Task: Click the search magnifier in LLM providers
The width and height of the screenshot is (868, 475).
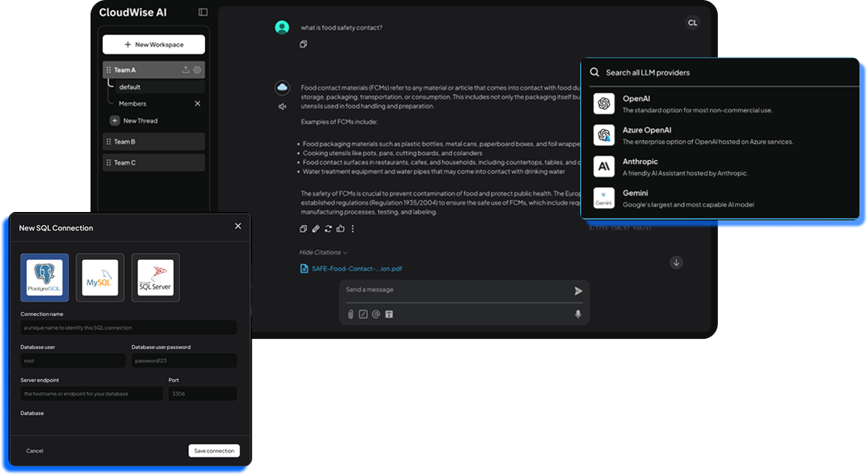Action: 595,73
